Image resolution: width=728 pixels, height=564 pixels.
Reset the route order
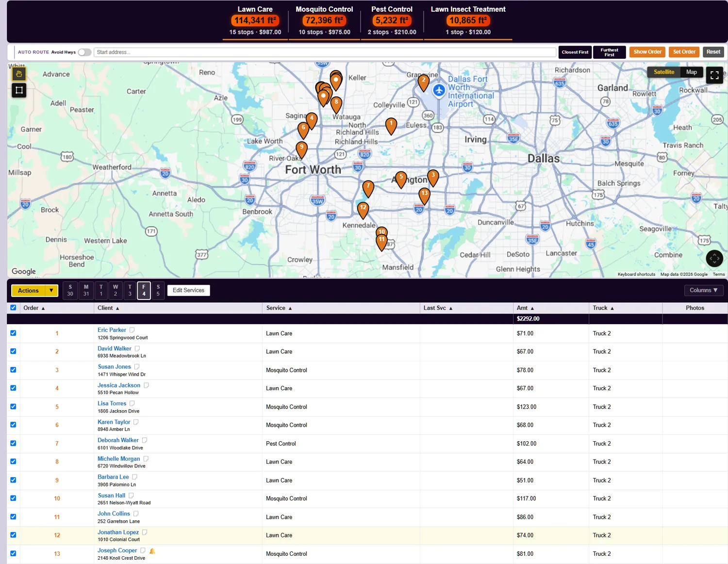coord(713,52)
